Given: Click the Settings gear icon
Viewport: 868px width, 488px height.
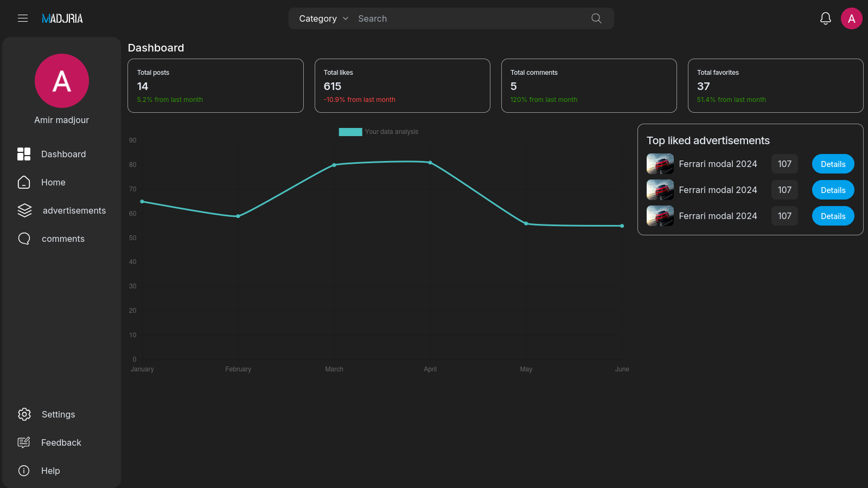Looking at the screenshot, I should click(x=24, y=414).
